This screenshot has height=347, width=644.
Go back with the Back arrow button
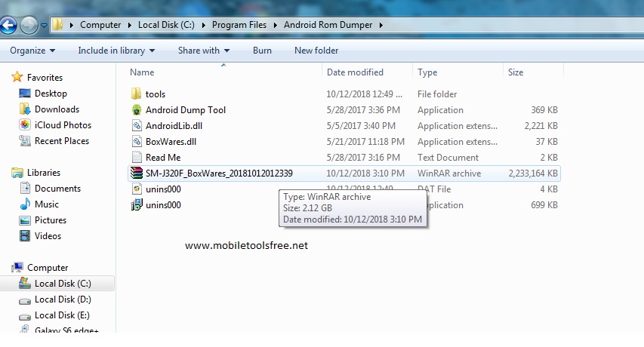8,25
